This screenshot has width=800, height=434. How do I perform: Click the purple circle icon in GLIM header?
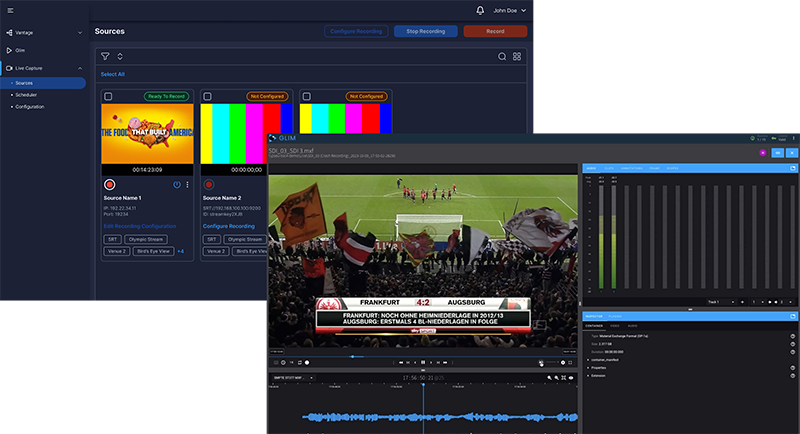763,152
